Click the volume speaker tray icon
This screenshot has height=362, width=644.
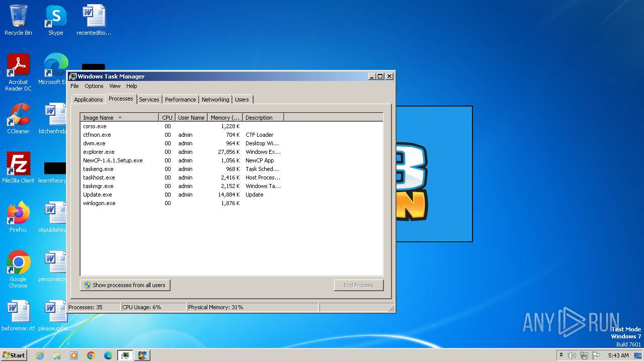[572, 355]
